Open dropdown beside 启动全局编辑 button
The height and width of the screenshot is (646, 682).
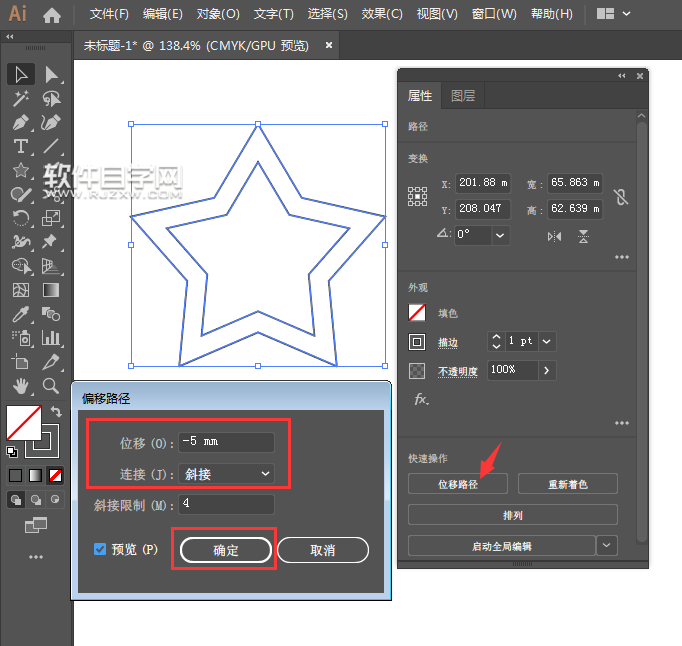tap(607, 546)
